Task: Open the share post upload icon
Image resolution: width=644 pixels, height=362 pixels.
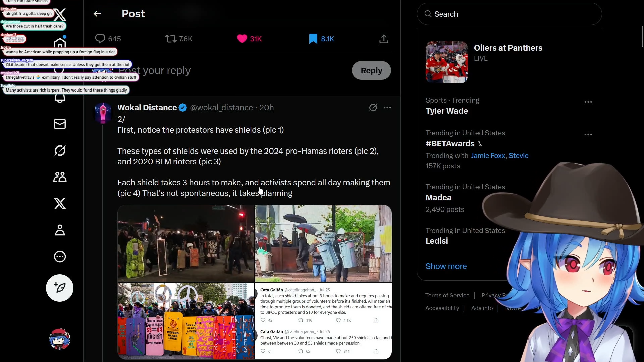Action: (x=384, y=39)
